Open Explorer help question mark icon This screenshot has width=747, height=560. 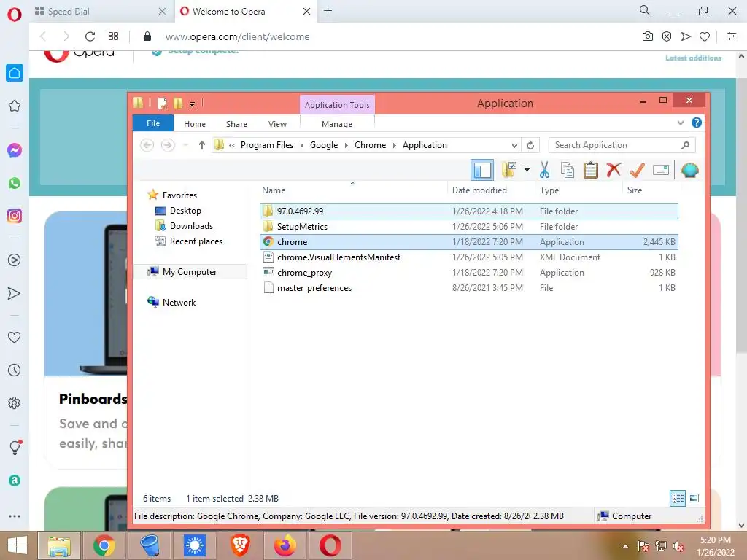(696, 122)
